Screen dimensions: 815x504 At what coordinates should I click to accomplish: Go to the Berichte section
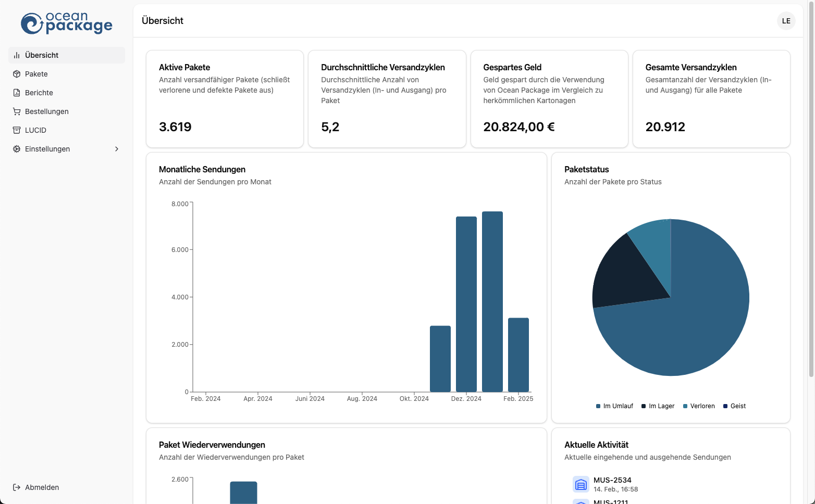(x=39, y=93)
